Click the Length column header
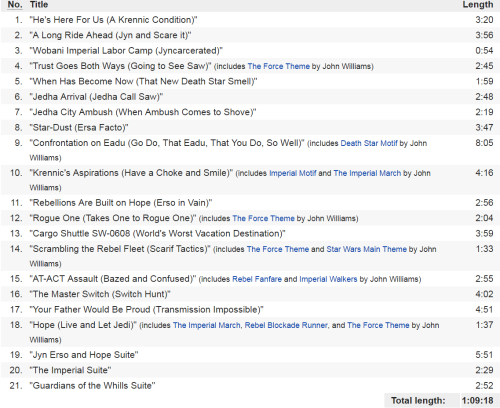This screenshot has height=408, width=500. tap(478, 5)
